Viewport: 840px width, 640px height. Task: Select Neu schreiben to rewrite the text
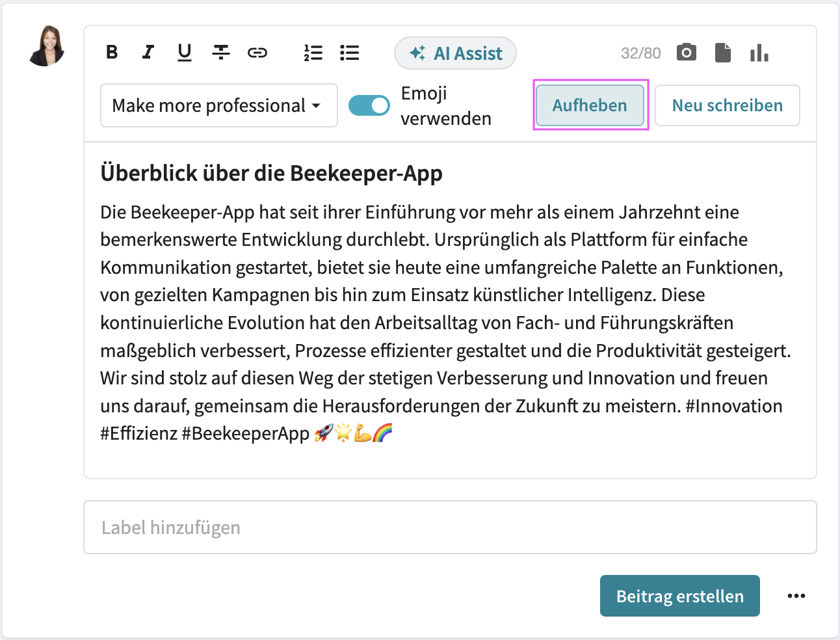pyautogui.click(x=727, y=105)
